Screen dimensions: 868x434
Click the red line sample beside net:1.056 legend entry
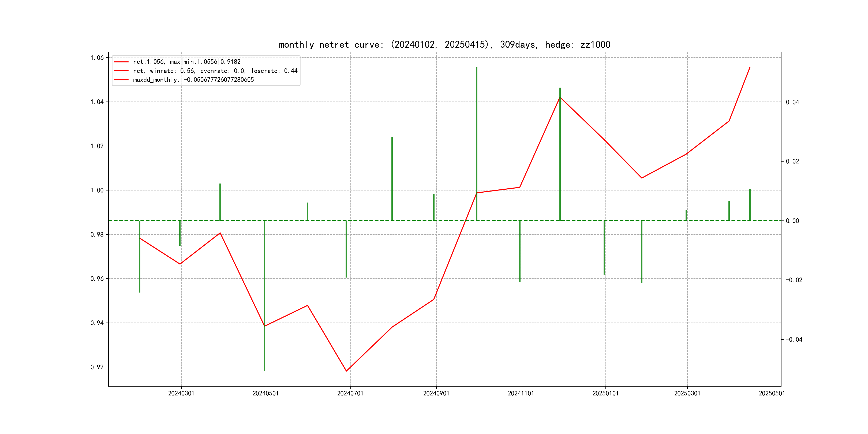[121, 62]
